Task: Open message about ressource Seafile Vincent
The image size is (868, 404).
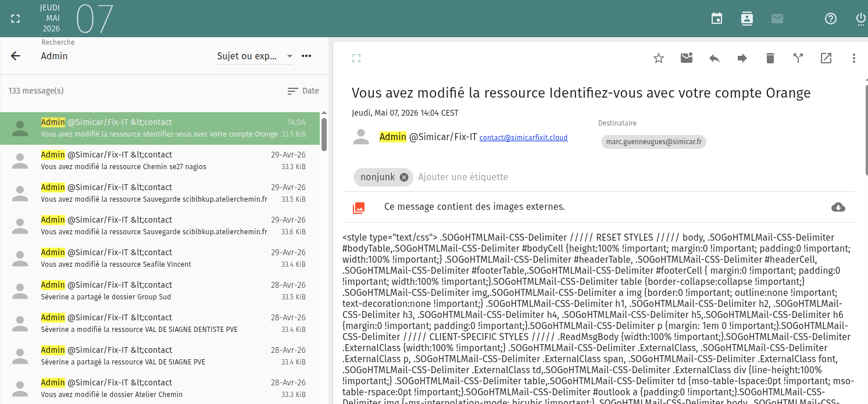Action: click(x=160, y=259)
